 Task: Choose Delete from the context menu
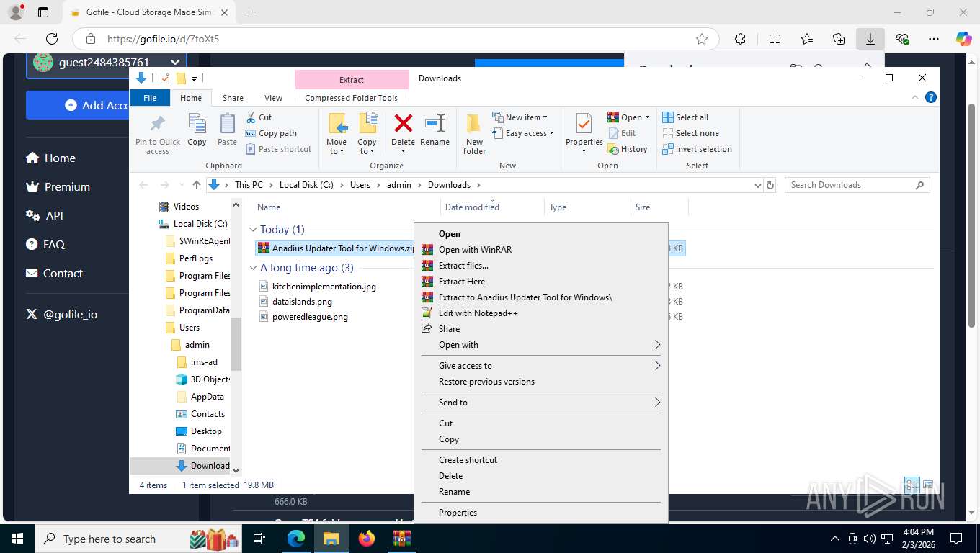tap(541, 476)
